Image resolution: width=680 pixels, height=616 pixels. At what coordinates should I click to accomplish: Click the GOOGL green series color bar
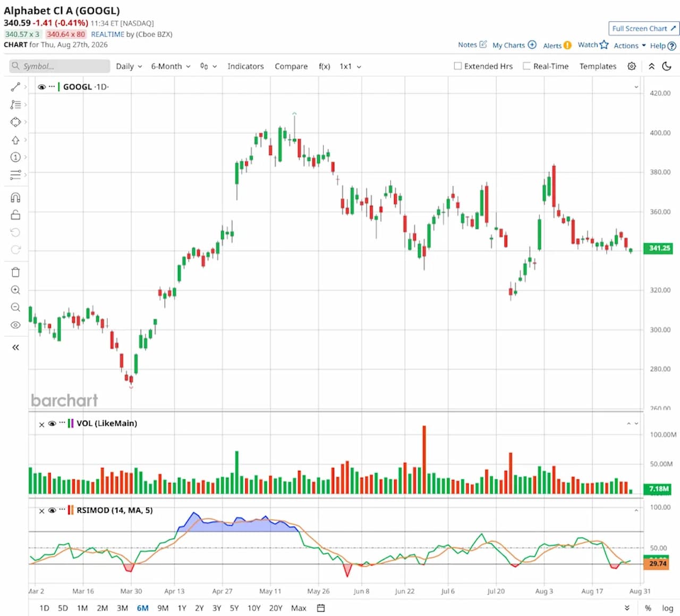pos(59,87)
